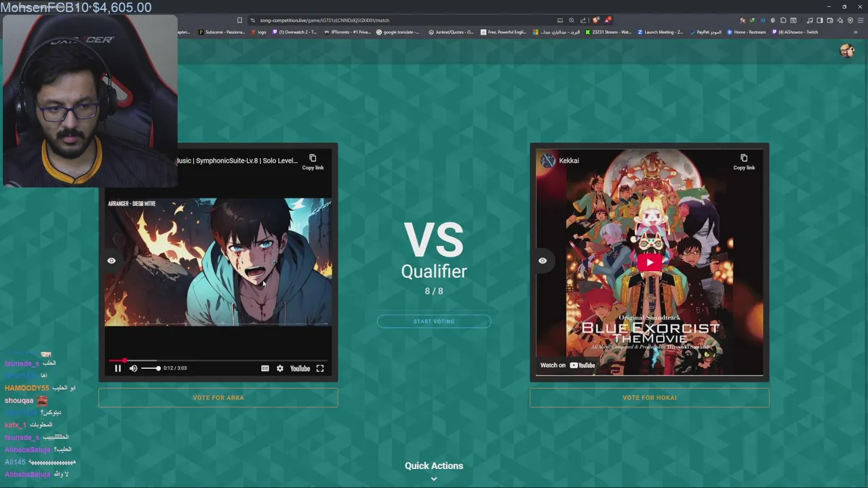868x488 pixels.
Task: Open the Subscene bookmark
Action: pyautogui.click(x=222, y=32)
